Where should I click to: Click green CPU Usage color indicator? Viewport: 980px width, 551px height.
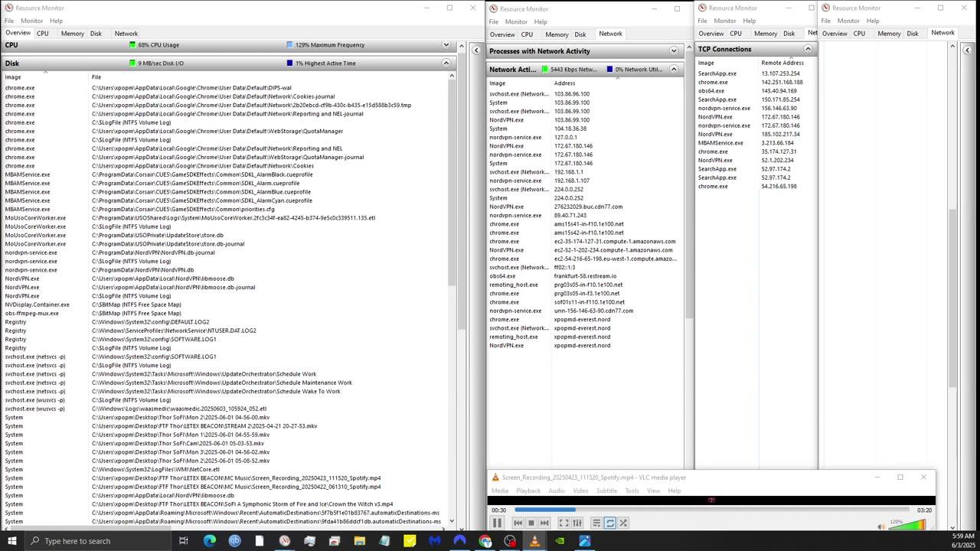point(132,45)
